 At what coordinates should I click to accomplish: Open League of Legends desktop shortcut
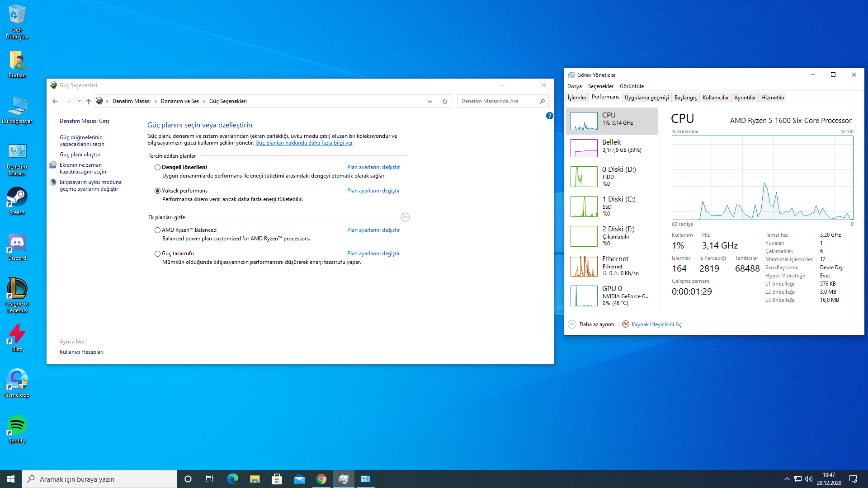point(17,296)
